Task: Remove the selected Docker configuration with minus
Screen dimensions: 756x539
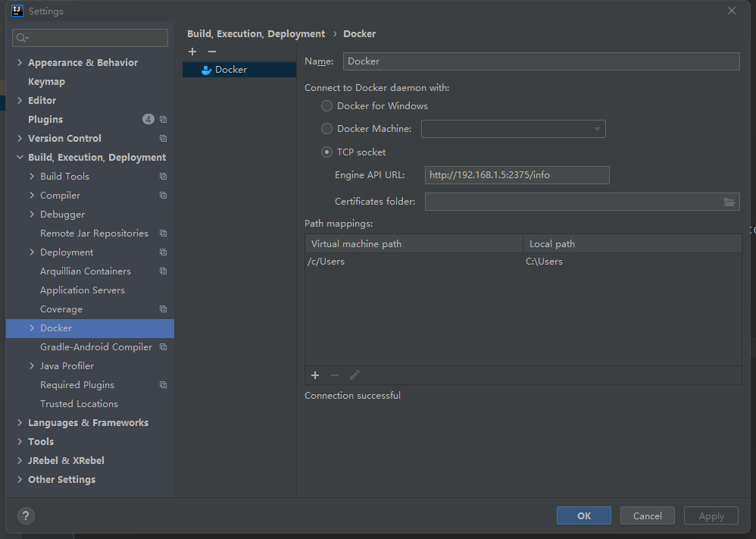Action: click(211, 52)
